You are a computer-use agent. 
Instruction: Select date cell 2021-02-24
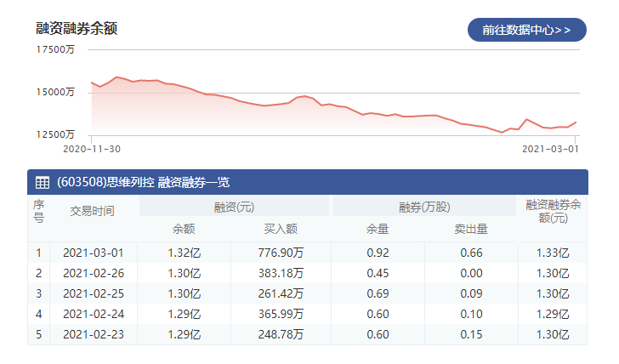click(x=94, y=315)
